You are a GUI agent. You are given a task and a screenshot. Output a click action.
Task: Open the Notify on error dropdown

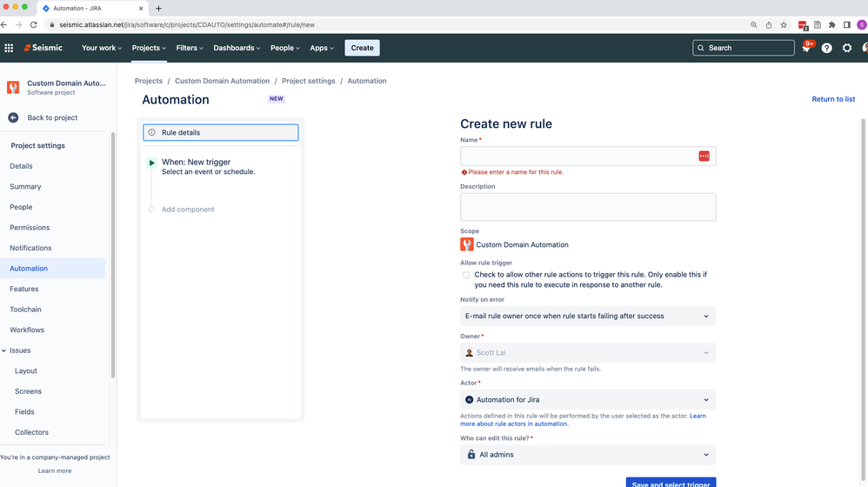(588, 316)
